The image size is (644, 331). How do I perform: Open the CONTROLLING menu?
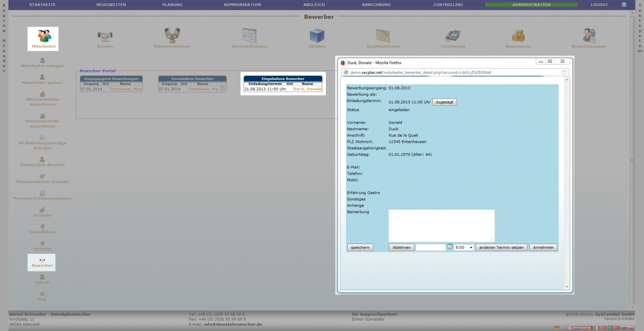448,5
